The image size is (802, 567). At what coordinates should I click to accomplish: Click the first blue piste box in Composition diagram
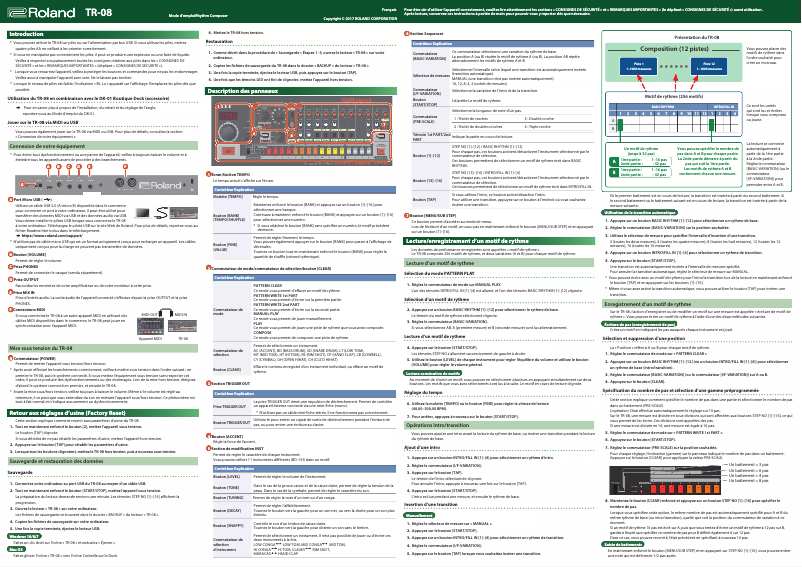[x=638, y=66]
